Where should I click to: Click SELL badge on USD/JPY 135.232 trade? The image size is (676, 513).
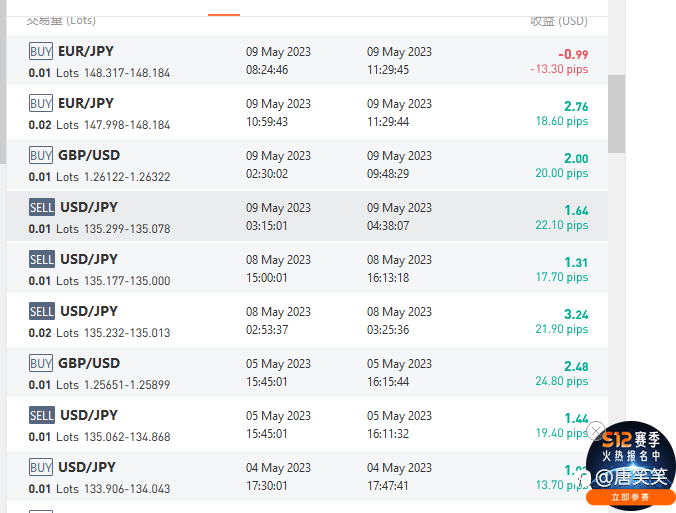coord(42,311)
